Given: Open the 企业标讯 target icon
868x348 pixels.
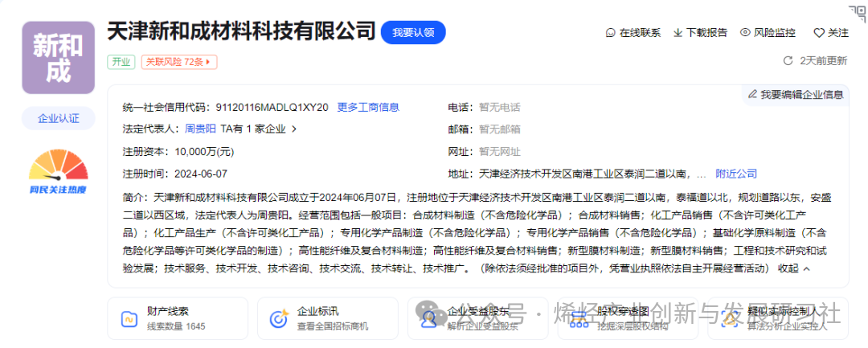Looking at the screenshot, I should pos(279,318).
